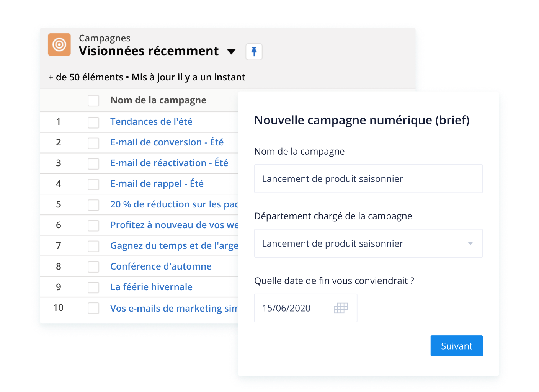Open the 20 % de réduction campaign
Screen dimensions: 539x392
click(x=174, y=204)
